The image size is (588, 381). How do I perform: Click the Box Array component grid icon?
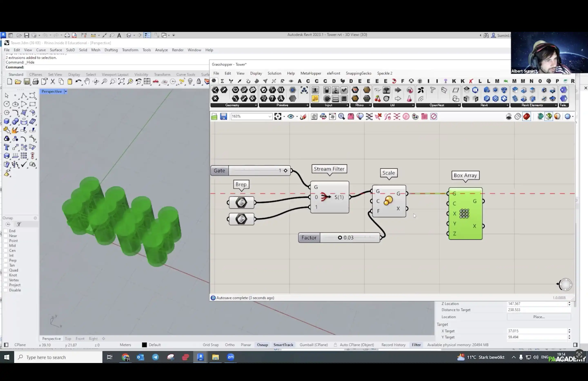coord(464,214)
